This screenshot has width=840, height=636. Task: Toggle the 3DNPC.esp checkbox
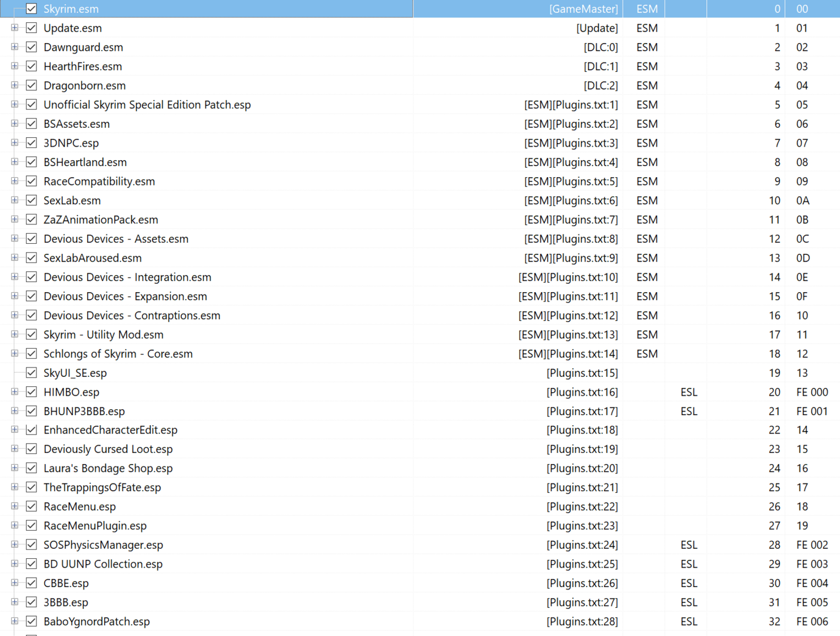pos(32,143)
